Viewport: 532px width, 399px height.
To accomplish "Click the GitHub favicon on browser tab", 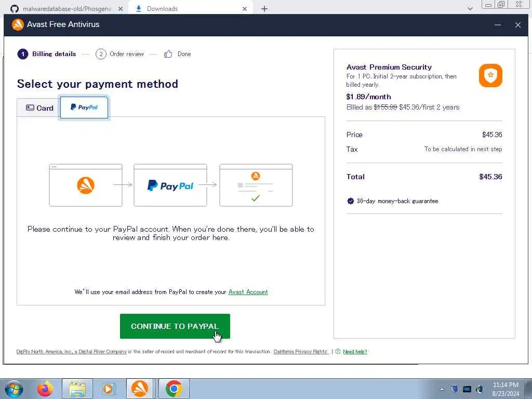I will (14, 9).
